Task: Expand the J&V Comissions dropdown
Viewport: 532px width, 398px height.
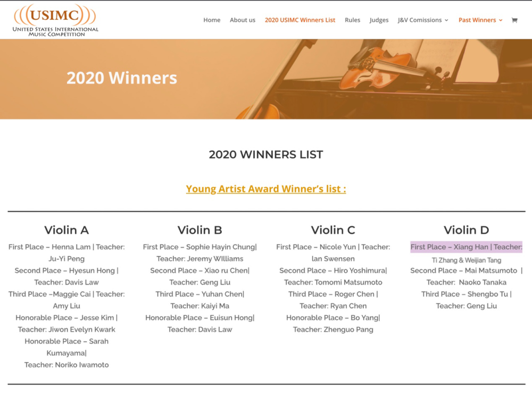Action: coord(423,20)
